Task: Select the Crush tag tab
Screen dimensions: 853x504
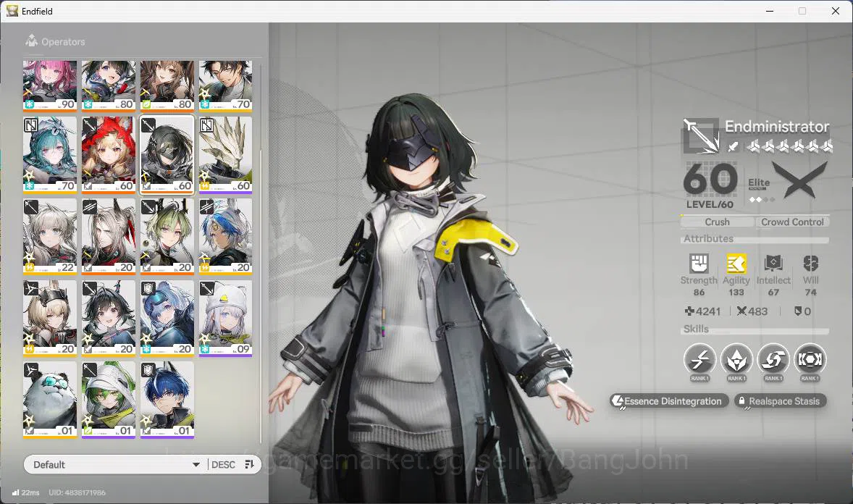Action: pos(718,222)
